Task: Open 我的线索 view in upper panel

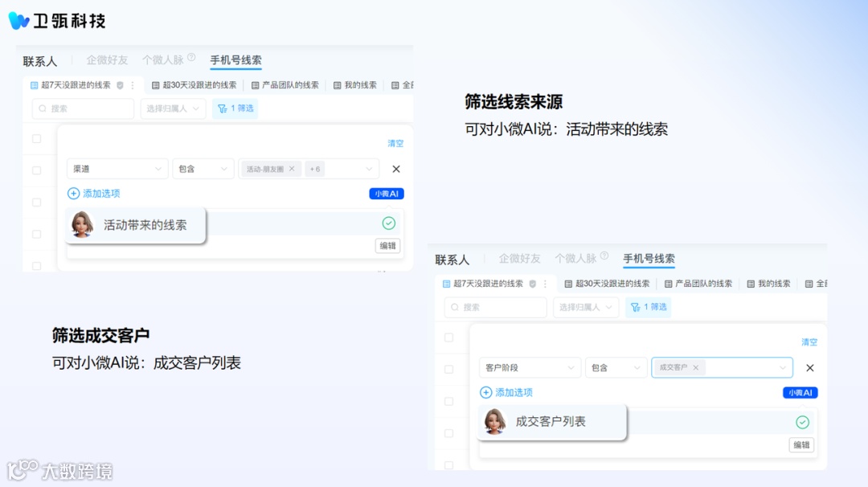Action: pos(355,85)
